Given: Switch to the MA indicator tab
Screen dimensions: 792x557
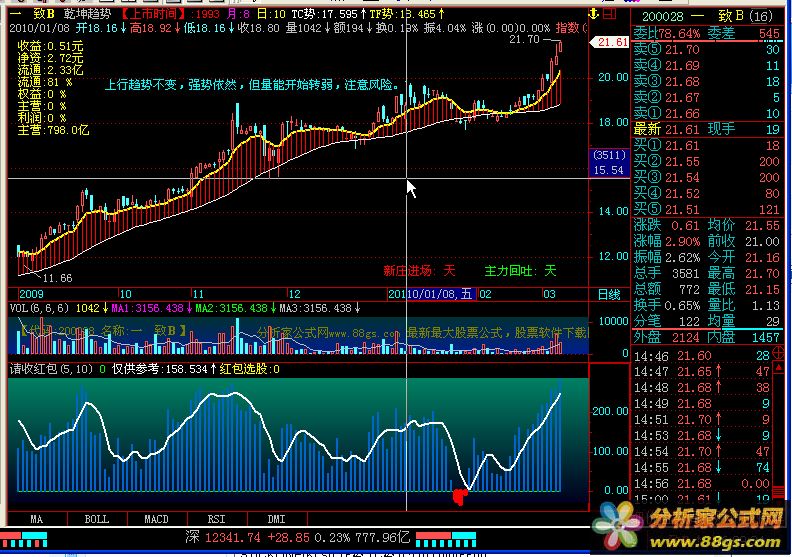Looking at the screenshot, I should pos(37,519).
